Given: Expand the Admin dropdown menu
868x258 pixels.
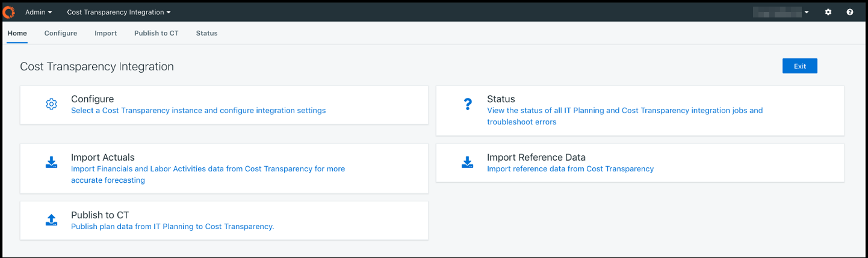Looking at the screenshot, I should [x=39, y=12].
